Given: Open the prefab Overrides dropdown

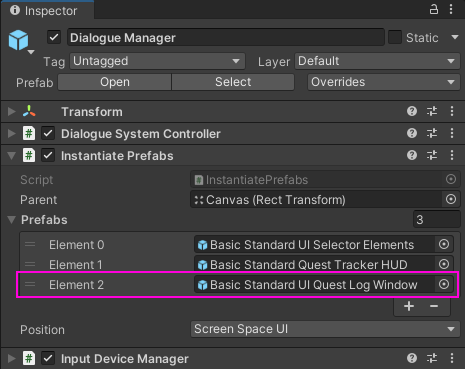Looking at the screenshot, I should tap(384, 82).
